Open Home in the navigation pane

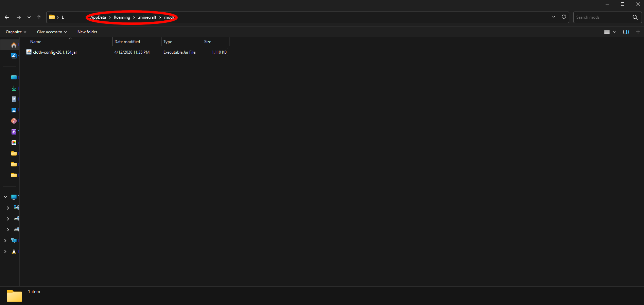point(14,45)
